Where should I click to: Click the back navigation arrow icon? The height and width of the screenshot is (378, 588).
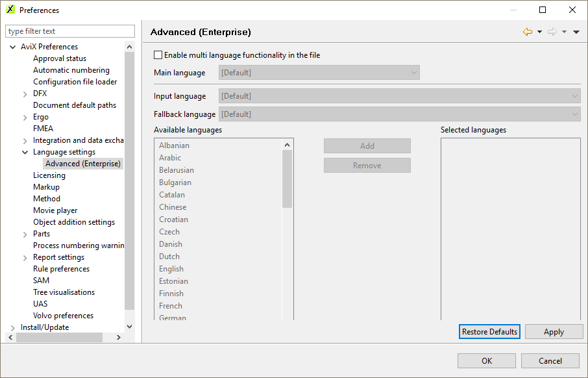[527, 32]
